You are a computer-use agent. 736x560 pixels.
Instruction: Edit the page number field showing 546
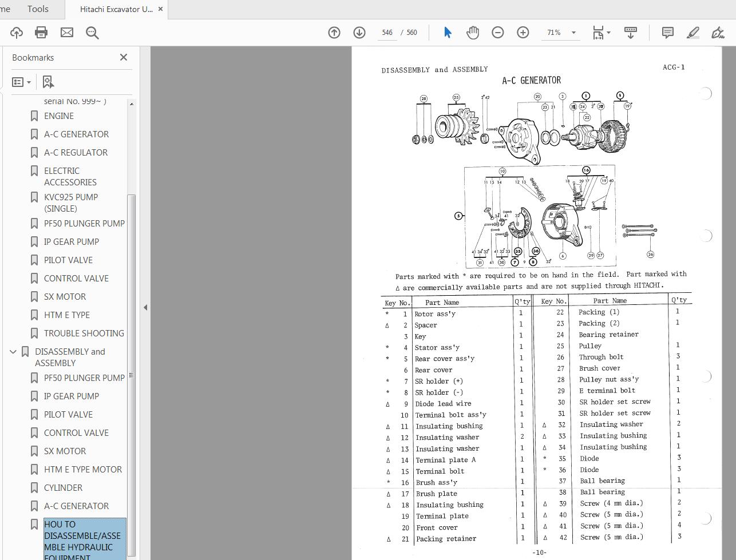click(x=387, y=33)
